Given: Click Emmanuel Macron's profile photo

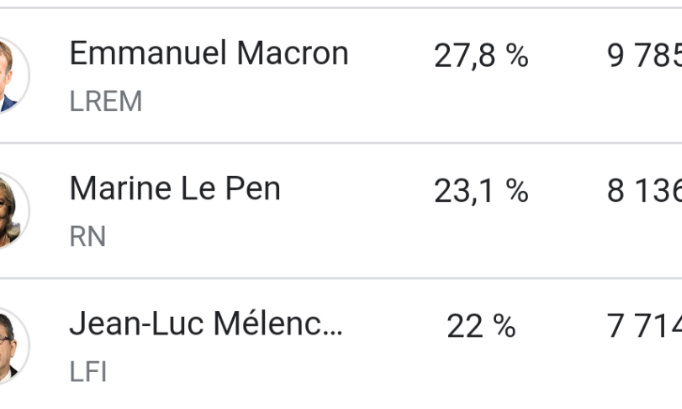Looking at the screenshot, I should 10,75.
